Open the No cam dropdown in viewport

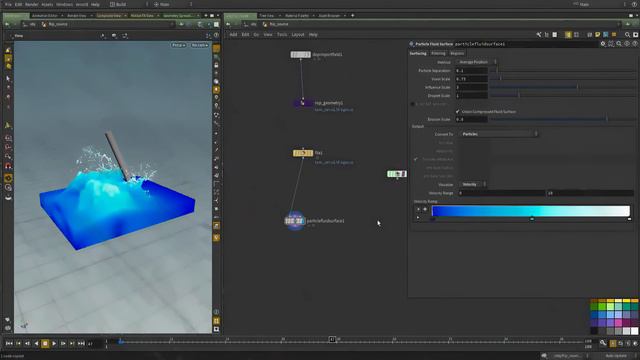click(200, 45)
